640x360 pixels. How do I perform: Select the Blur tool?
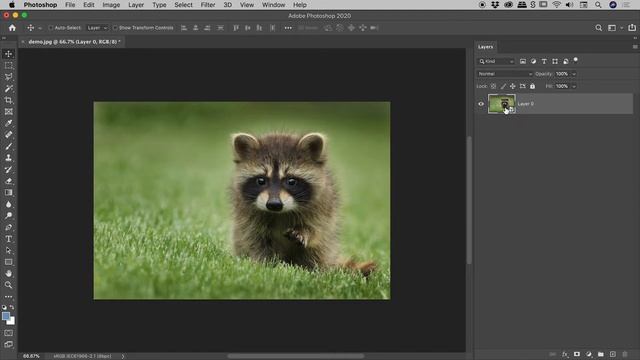coord(9,204)
